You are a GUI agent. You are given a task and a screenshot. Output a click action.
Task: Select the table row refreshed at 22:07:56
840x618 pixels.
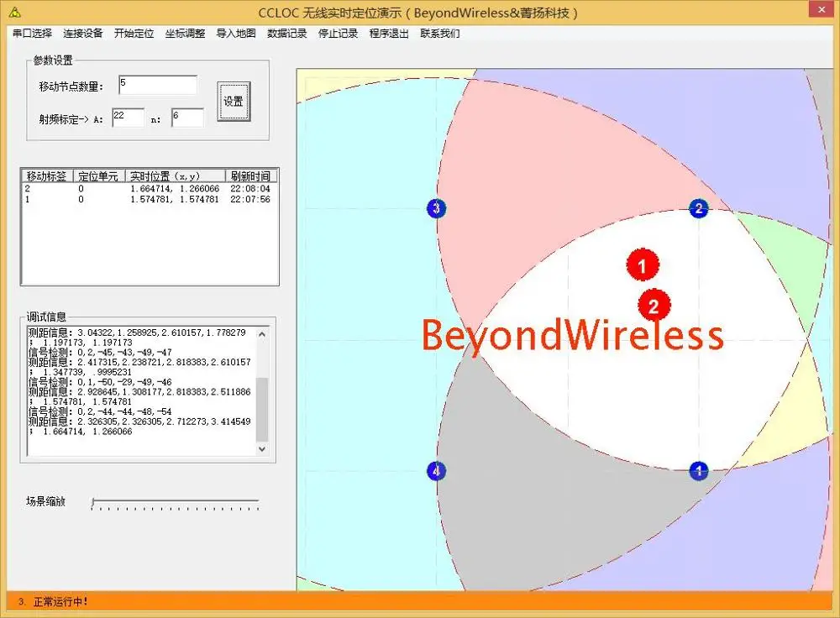tap(149, 199)
